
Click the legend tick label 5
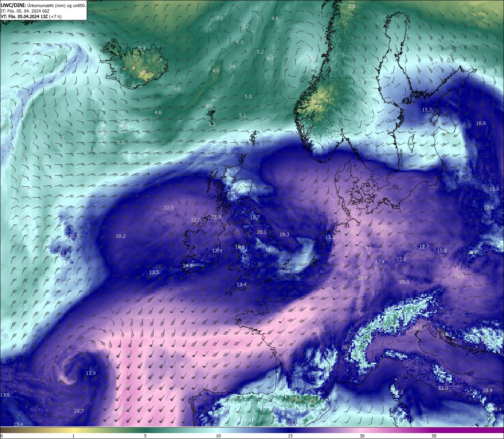coord(145,436)
